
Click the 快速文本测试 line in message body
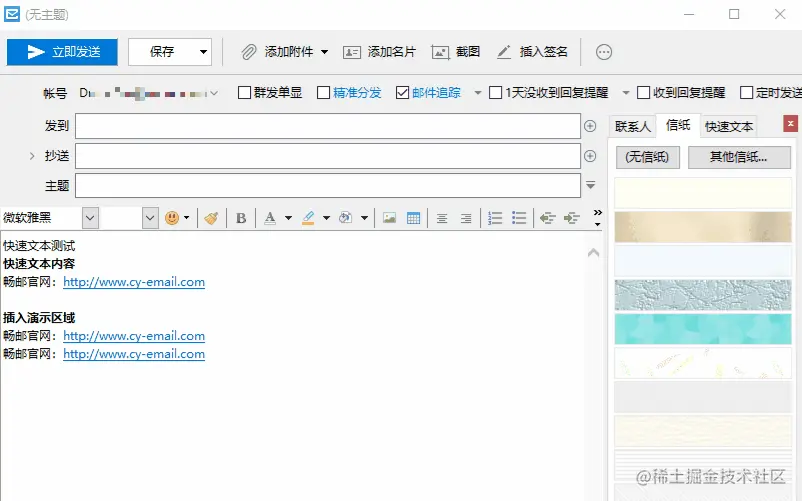(x=39, y=246)
